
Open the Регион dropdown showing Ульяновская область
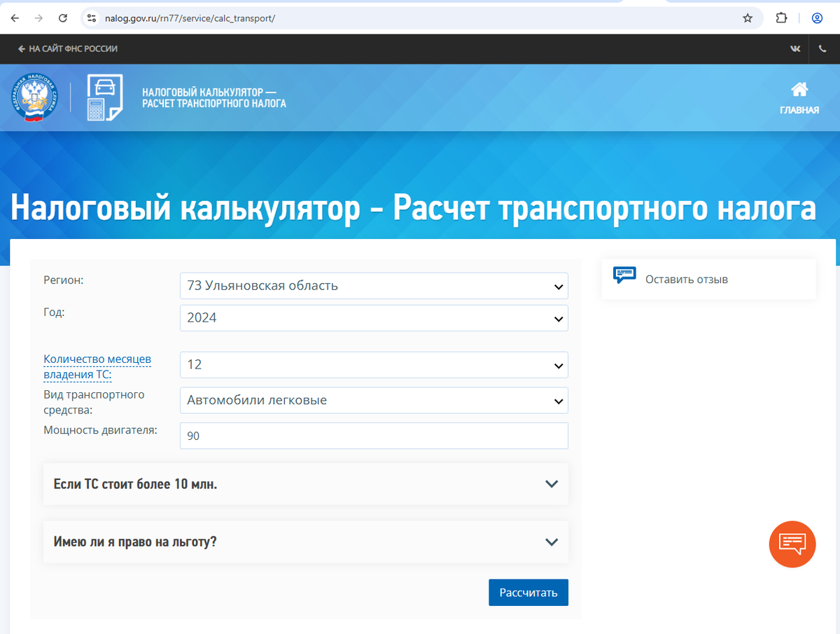point(374,286)
